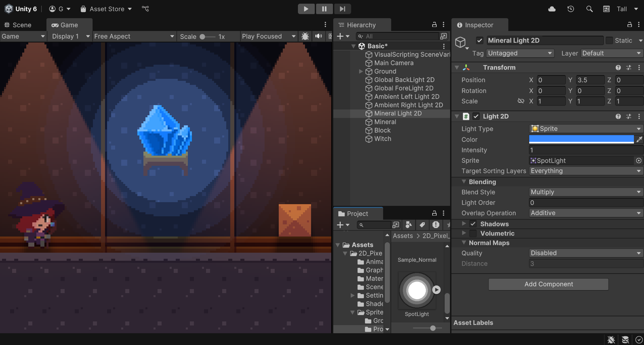The height and width of the screenshot is (345, 644).
Task: Open the Blend Style dropdown
Action: click(x=586, y=192)
